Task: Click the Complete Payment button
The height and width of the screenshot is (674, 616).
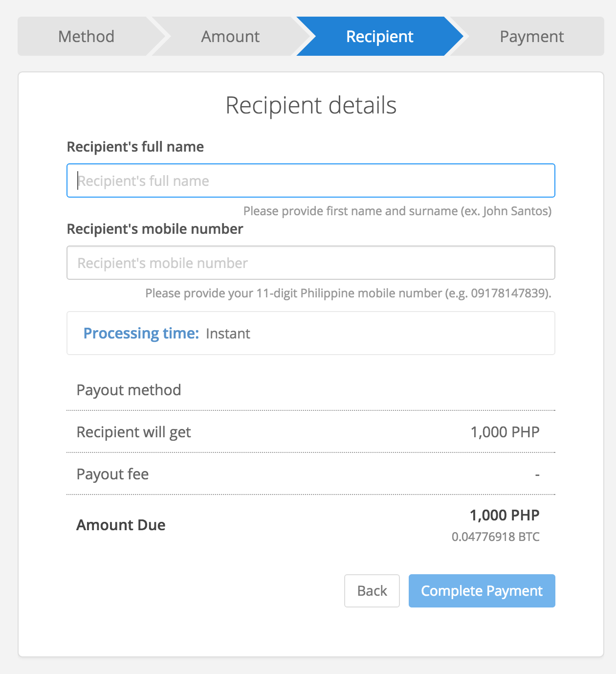Action: [482, 591]
